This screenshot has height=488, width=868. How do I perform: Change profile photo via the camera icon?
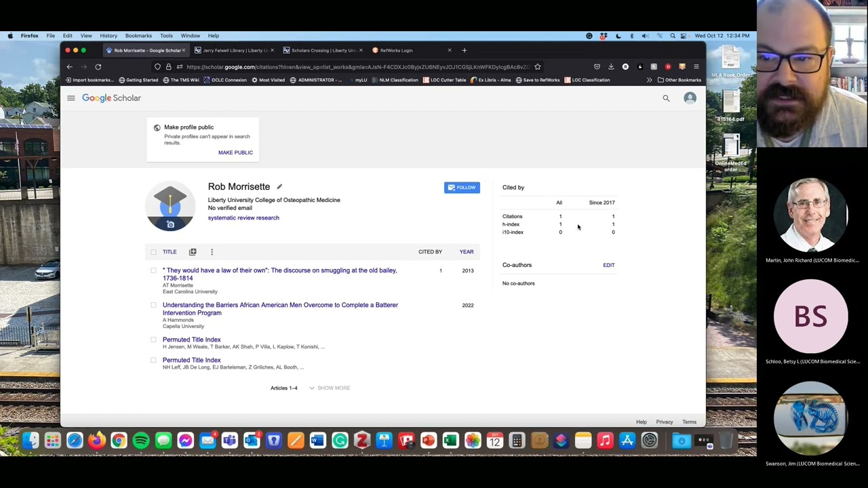170,224
